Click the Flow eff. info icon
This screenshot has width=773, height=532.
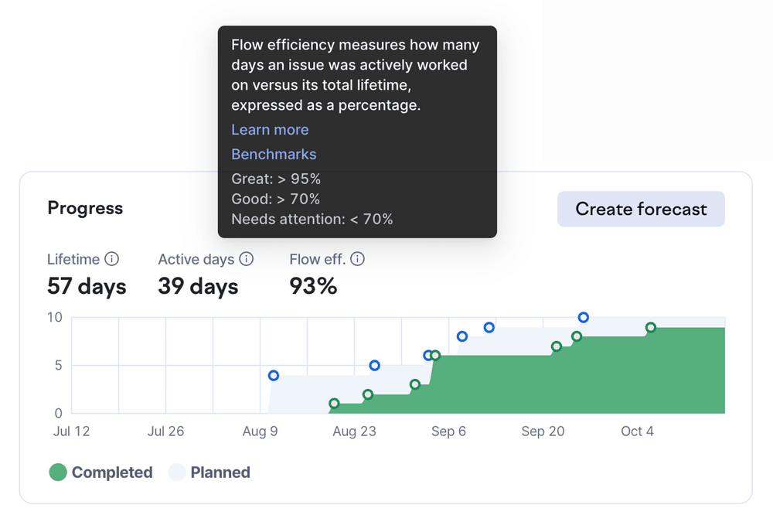357,259
